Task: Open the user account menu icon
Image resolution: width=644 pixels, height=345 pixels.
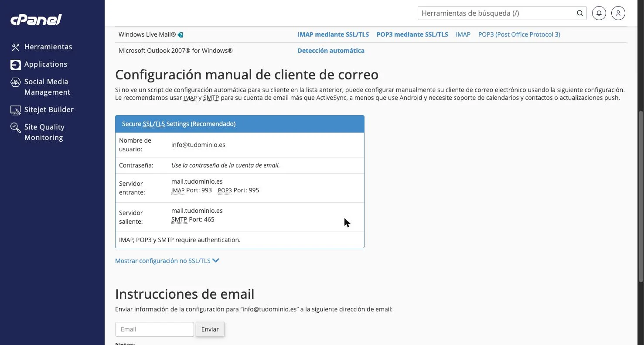Action: (618, 13)
